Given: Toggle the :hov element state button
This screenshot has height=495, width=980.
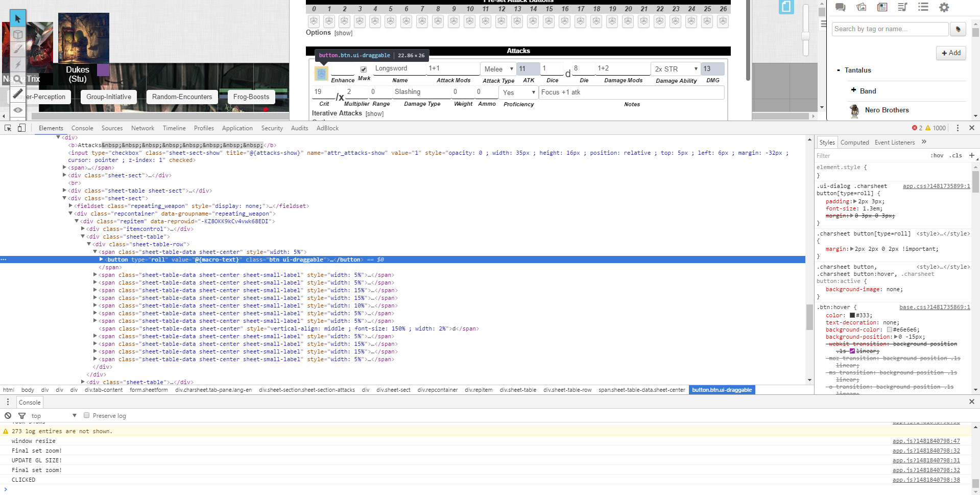Looking at the screenshot, I should click(x=937, y=156).
